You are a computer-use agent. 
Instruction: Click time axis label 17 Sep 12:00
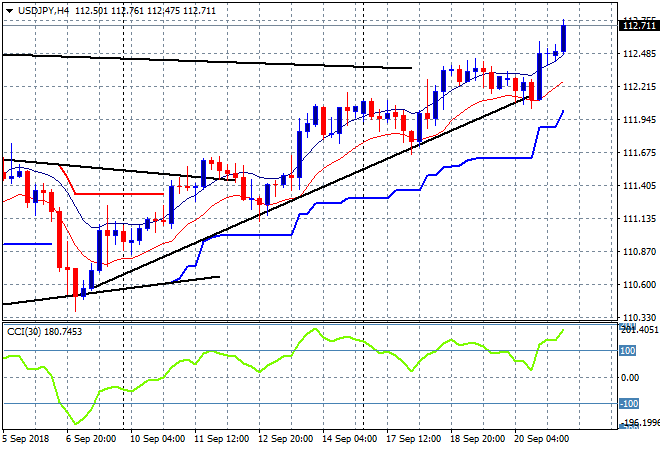413,439
